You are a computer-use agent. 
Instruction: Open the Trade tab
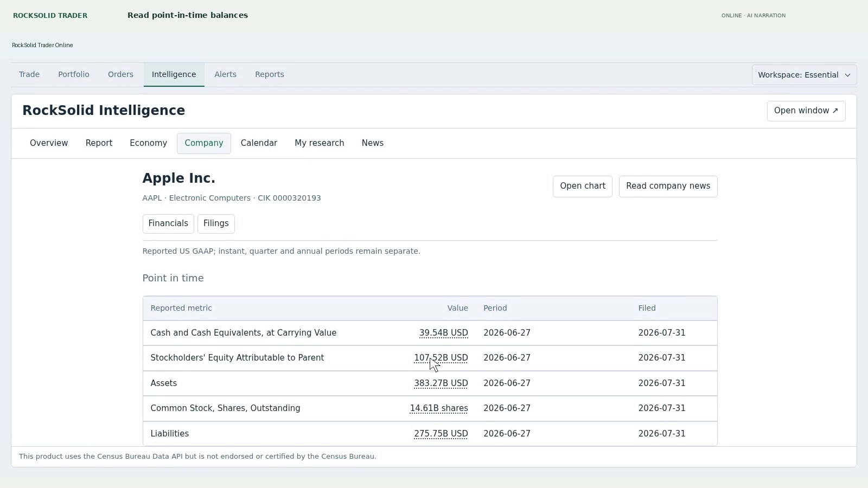coord(29,74)
